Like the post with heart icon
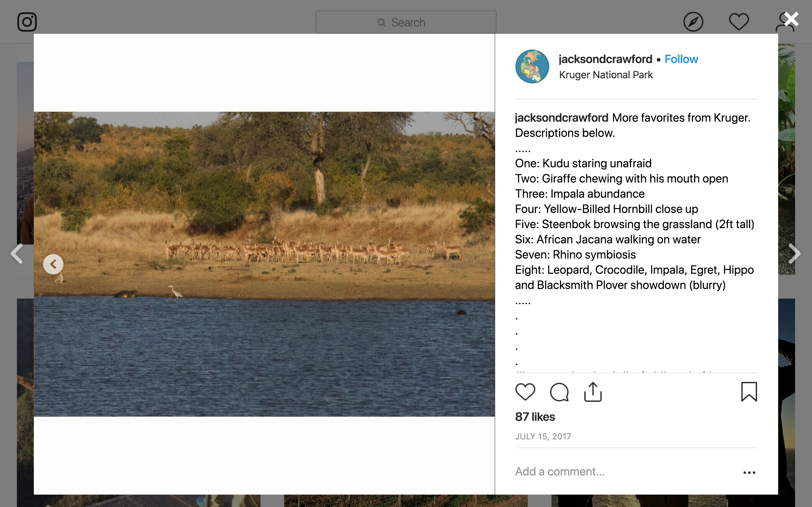This screenshot has height=507, width=812. coord(525,392)
